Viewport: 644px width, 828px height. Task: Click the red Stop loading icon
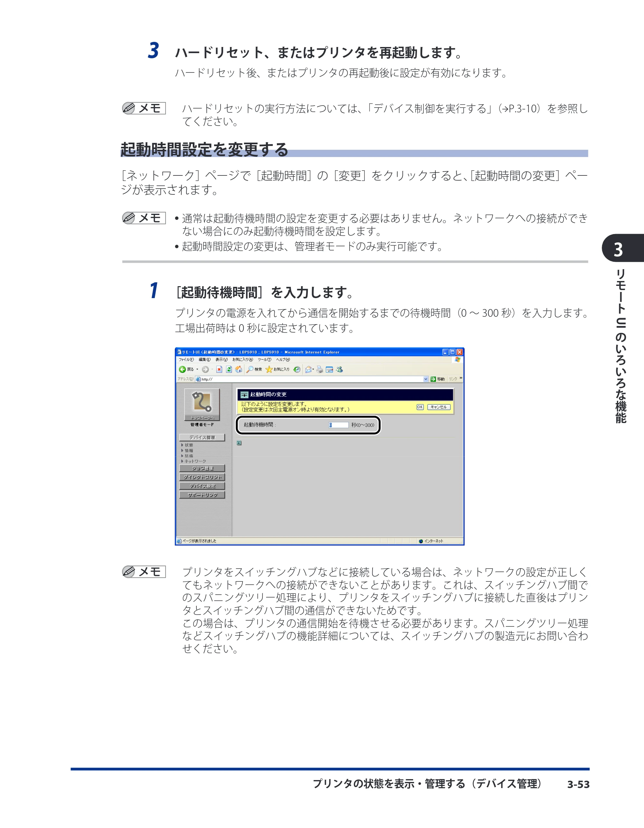[219, 369]
